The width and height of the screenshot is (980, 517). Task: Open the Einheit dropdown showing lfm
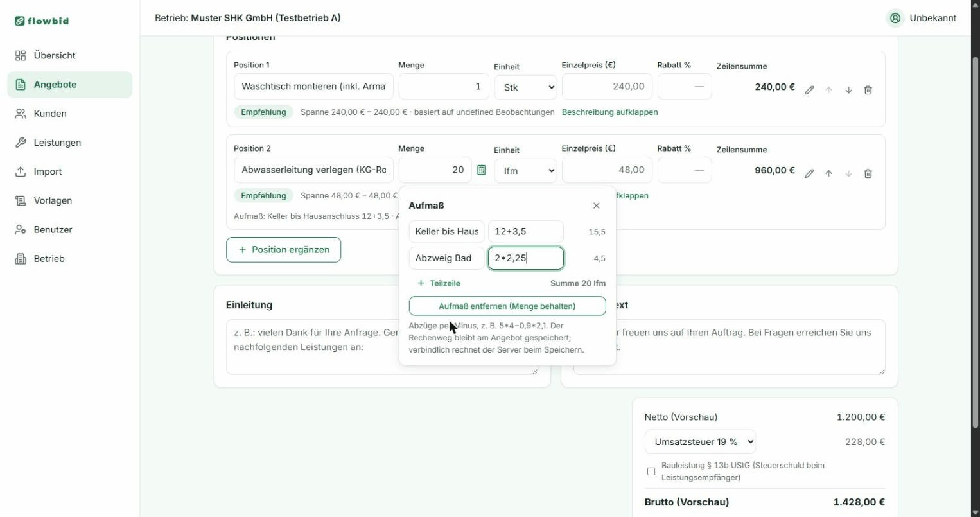pos(525,171)
